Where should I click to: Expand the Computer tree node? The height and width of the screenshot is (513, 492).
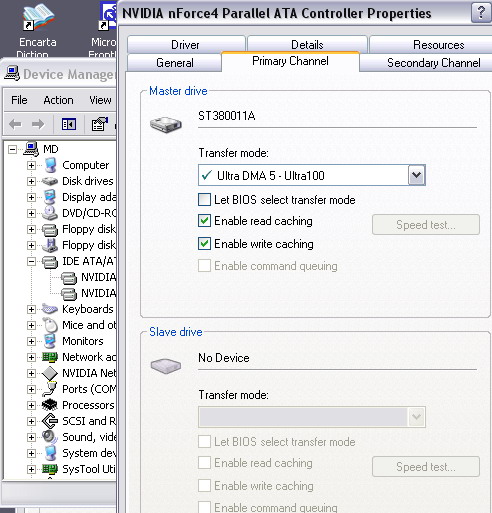point(31,165)
